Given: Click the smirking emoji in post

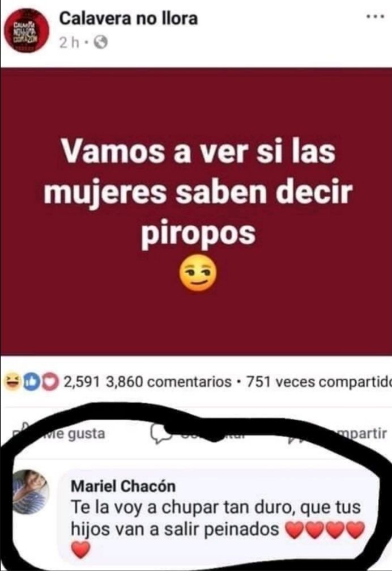Looking at the screenshot, I should tap(198, 273).
